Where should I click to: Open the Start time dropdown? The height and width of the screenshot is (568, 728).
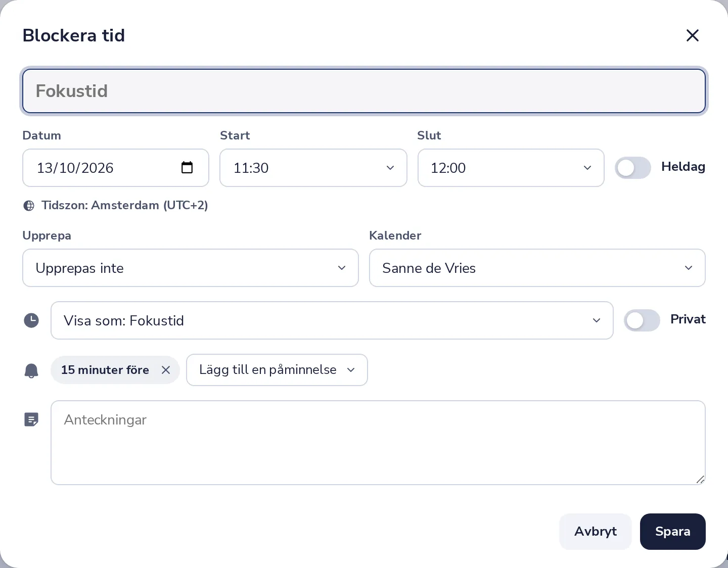[313, 168]
